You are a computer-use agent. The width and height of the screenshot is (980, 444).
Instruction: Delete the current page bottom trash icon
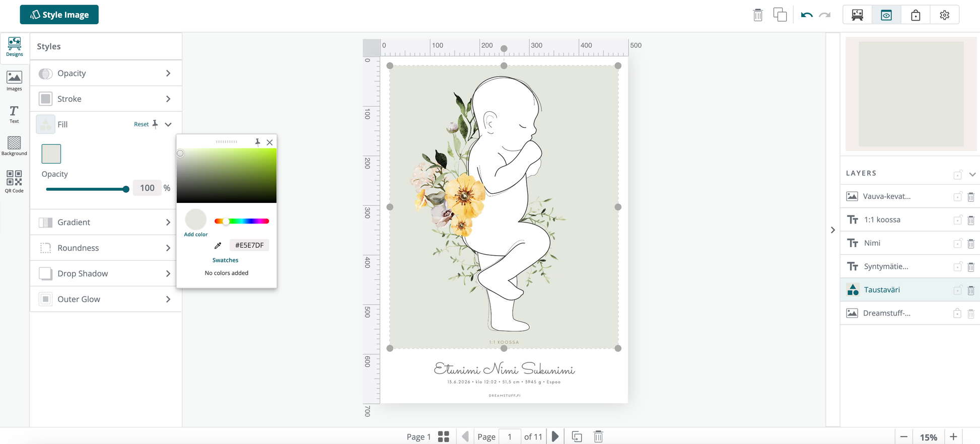point(598,436)
